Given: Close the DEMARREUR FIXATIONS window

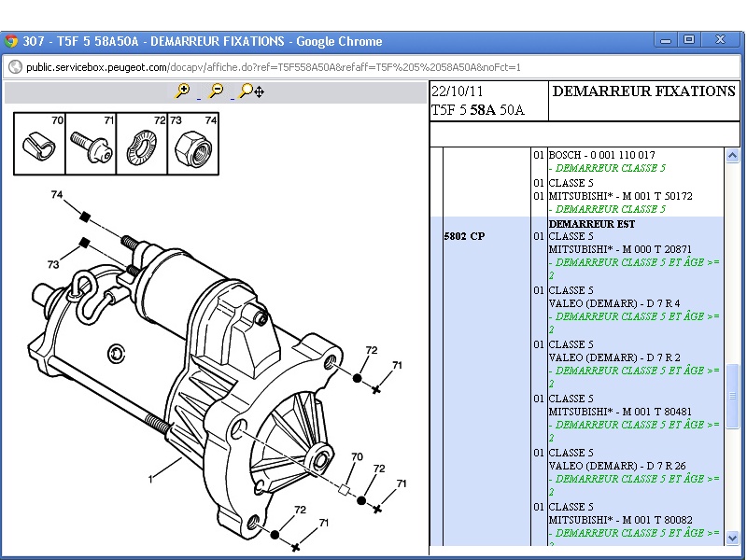Looking at the screenshot, I should click(720, 40).
